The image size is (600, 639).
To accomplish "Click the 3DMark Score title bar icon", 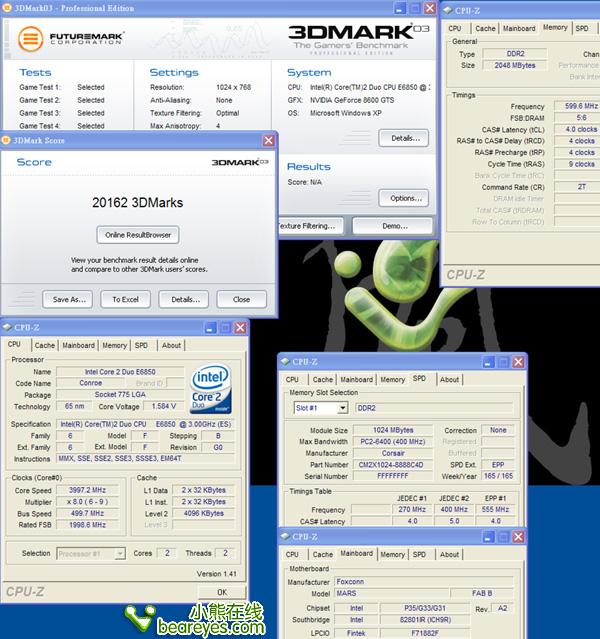I will [x=6, y=140].
